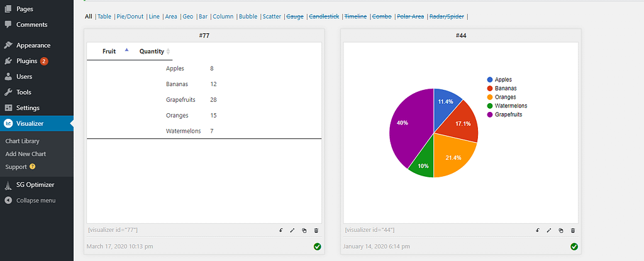Filter charts by Scatter type
The height and width of the screenshot is (261, 644).
coord(272,16)
